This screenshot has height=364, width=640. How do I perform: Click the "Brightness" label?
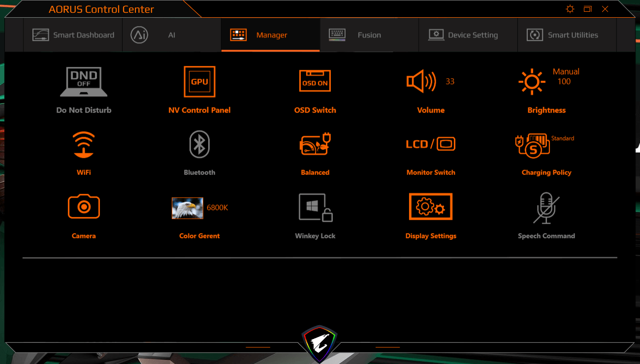click(546, 110)
